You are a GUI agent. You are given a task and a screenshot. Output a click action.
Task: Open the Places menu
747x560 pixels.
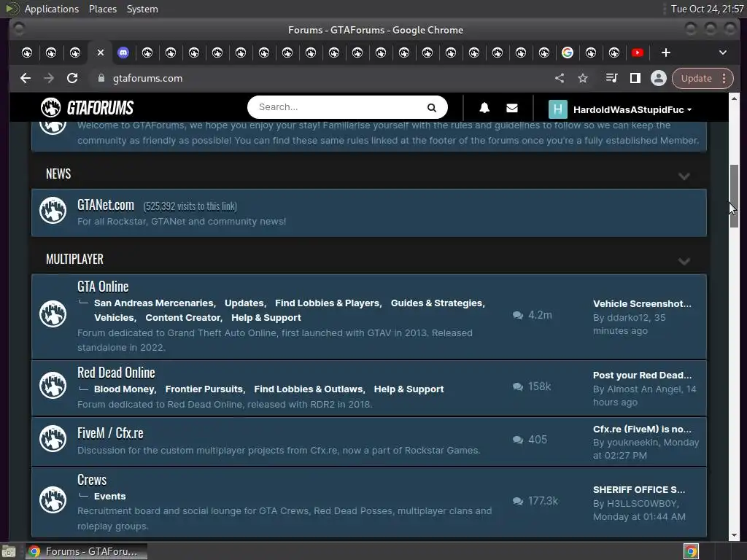(x=103, y=9)
